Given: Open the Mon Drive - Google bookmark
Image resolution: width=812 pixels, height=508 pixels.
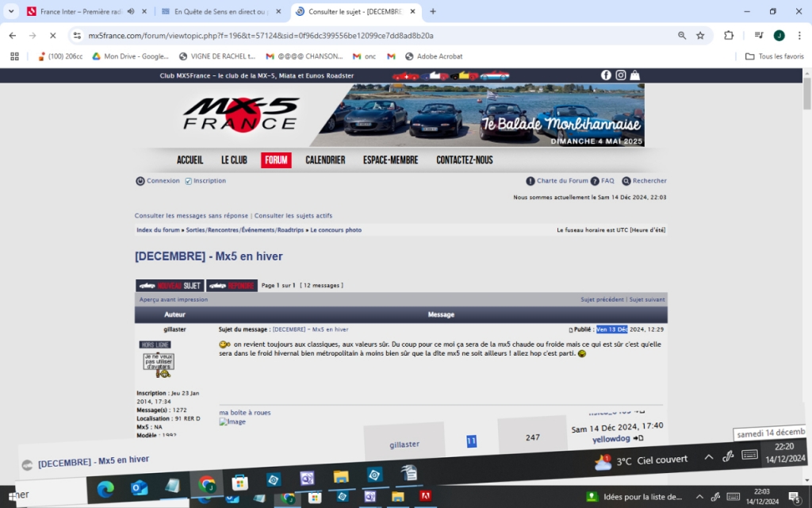Looking at the screenshot, I should coord(131,56).
